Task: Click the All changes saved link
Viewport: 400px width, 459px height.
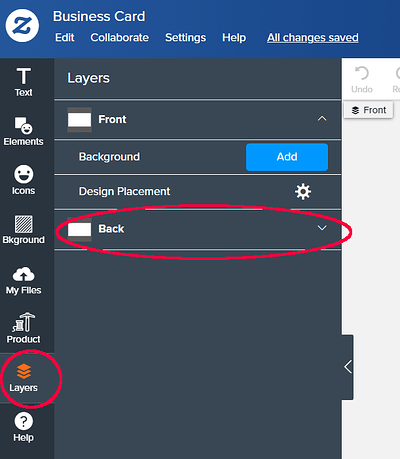Action: coord(313,38)
